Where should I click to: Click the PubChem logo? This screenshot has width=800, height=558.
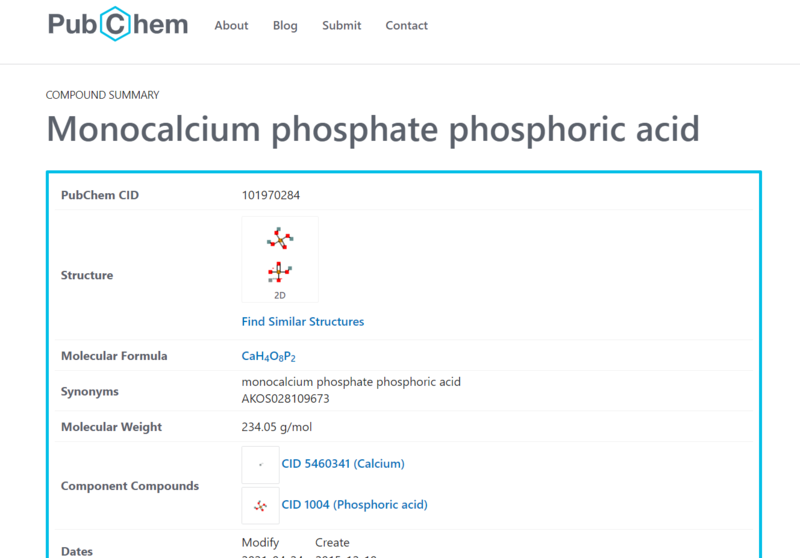click(x=118, y=25)
